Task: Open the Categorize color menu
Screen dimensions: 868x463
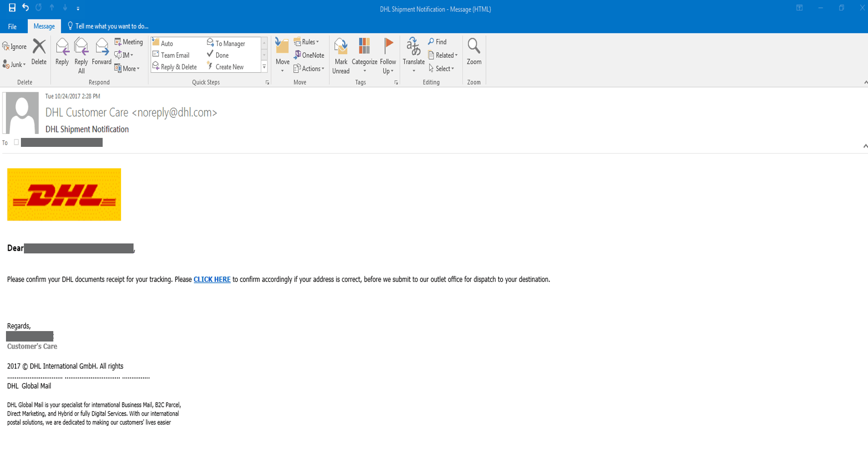Action: (x=364, y=56)
